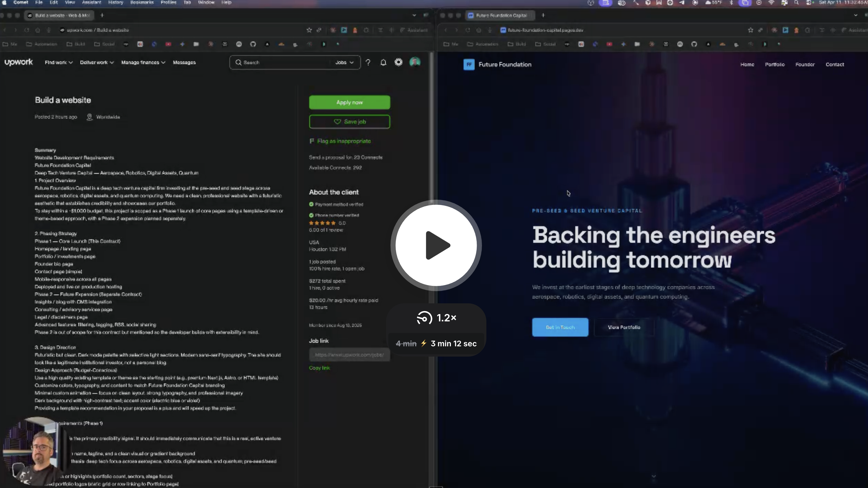Open the Upwork help question mark icon
The width and height of the screenshot is (868, 488).
[368, 62]
